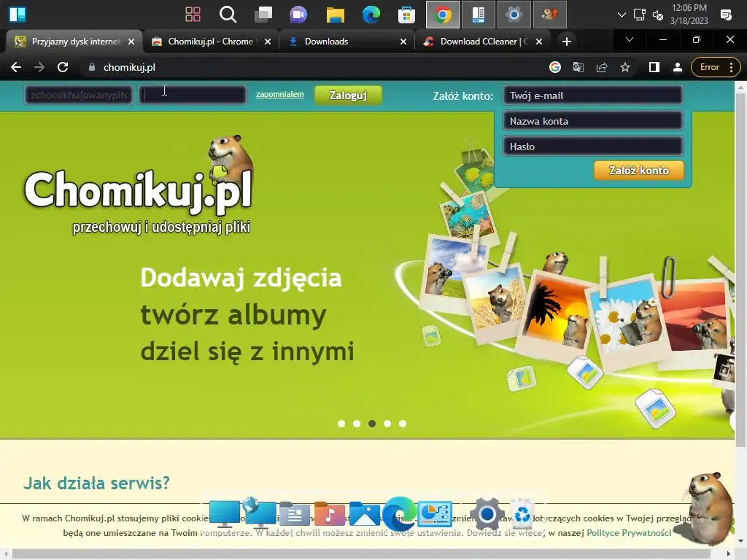Launch the Chat camera icon on the taskbar
747x560 pixels.
coord(298,15)
